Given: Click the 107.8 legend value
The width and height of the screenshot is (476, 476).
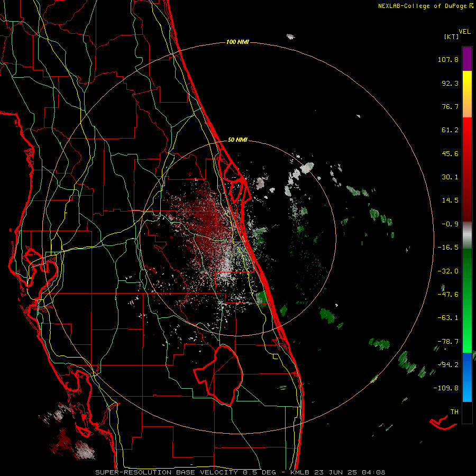Looking at the screenshot, I should click(448, 59).
